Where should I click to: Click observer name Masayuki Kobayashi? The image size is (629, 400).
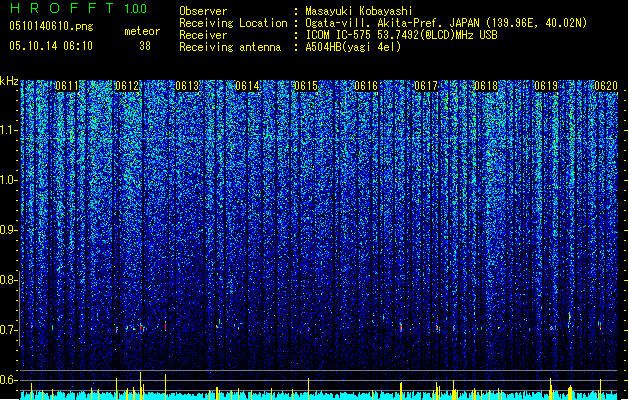pos(358,11)
